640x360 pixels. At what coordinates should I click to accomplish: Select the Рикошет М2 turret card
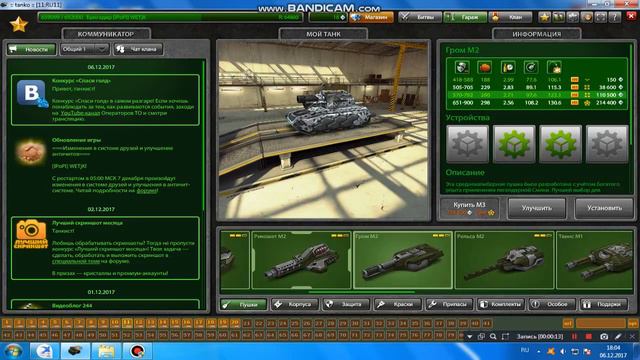[301, 260]
